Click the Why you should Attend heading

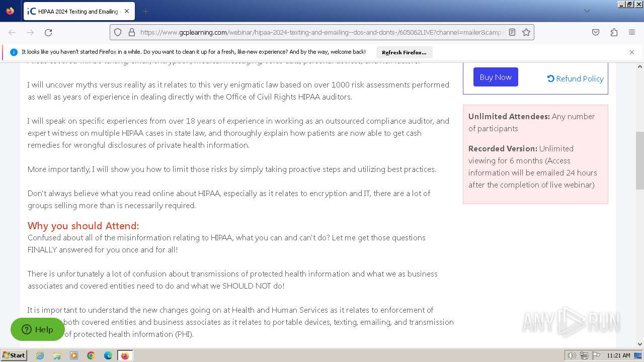click(83, 226)
